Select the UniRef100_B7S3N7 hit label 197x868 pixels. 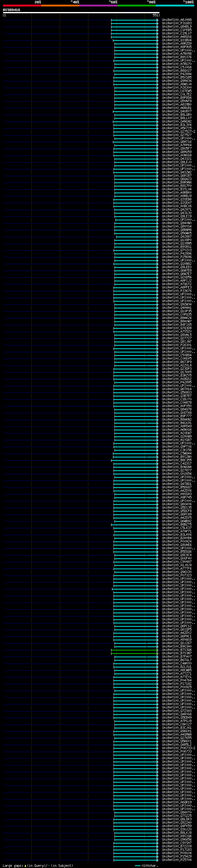tap(176, 653)
